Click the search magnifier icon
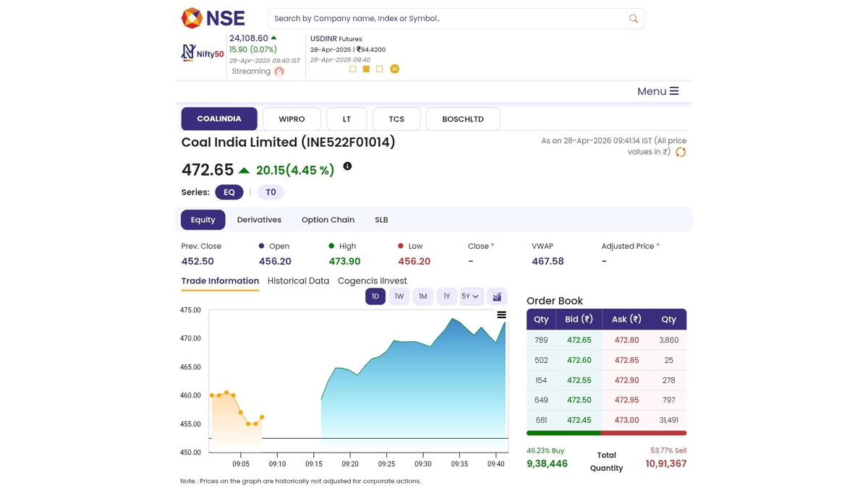Image resolution: width=868 pixels, height=488 pixels. [633, 19]
